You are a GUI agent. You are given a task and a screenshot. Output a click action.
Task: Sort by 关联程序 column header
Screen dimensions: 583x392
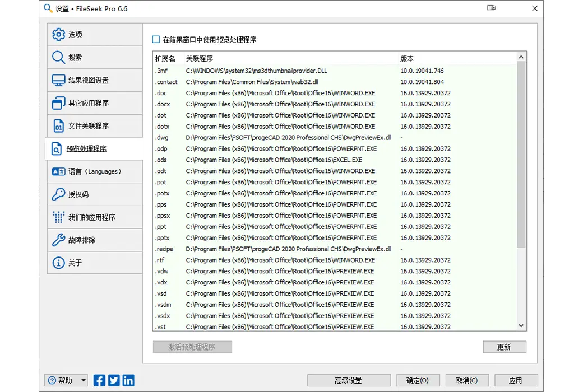[291, 58]
